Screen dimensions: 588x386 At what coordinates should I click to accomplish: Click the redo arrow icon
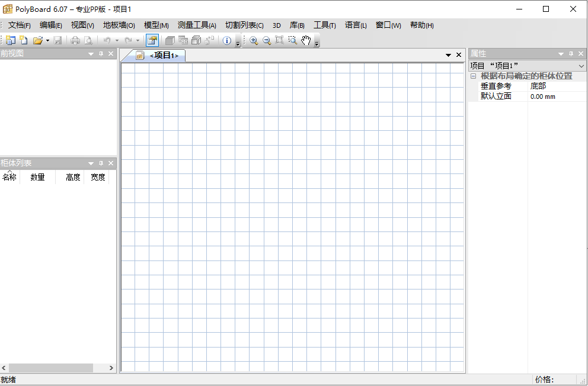click(128, 40)
